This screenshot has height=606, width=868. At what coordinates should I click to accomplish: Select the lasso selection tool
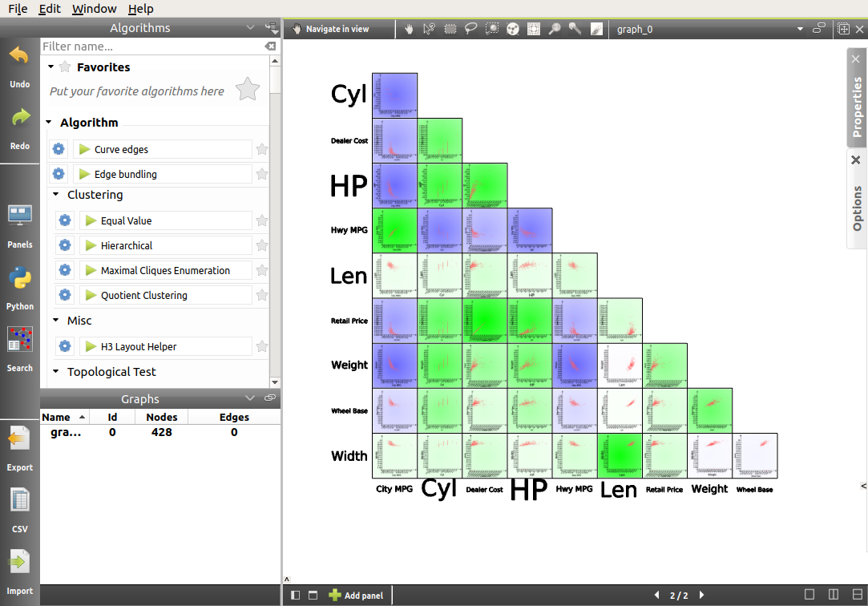pyautogui.click(x=471, y=29)
